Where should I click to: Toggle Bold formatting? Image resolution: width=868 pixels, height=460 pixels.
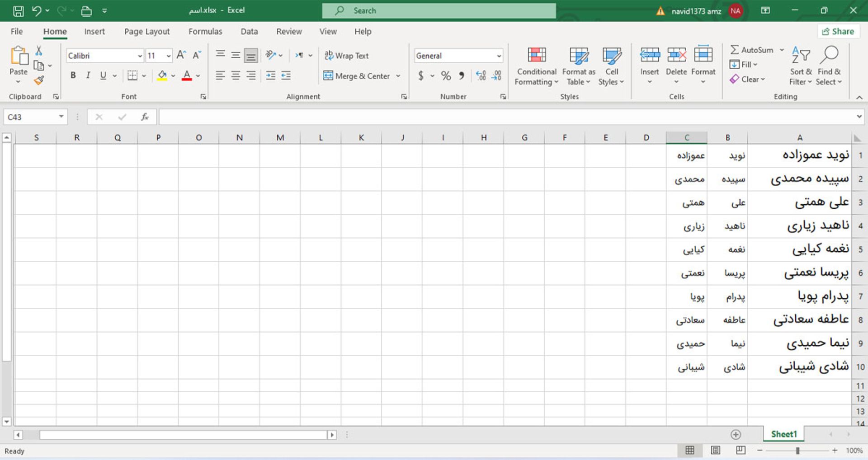click(x=73, y=75)
